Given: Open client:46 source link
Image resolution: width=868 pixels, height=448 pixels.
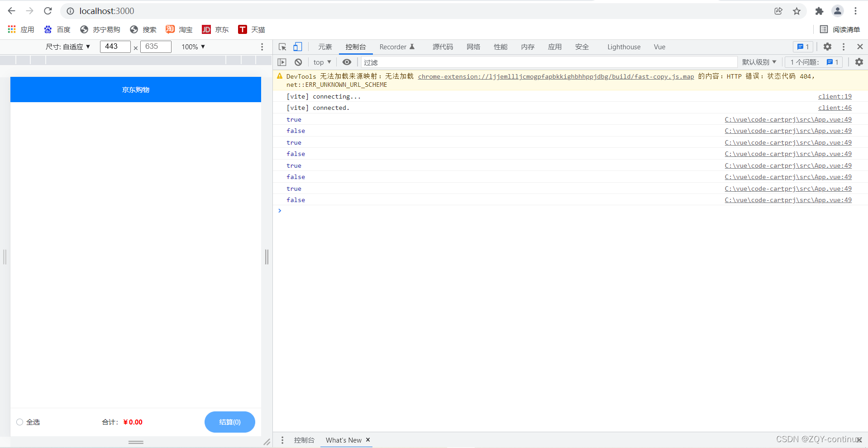Looking at the screenshot, I should [835, 108].
